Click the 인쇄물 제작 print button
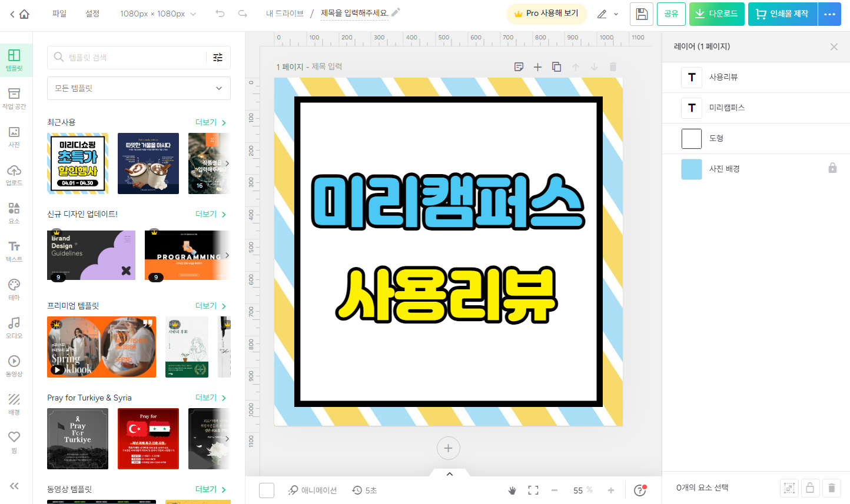Image resolution: width=850 pixels, height=504 pixels. (782, 14)
